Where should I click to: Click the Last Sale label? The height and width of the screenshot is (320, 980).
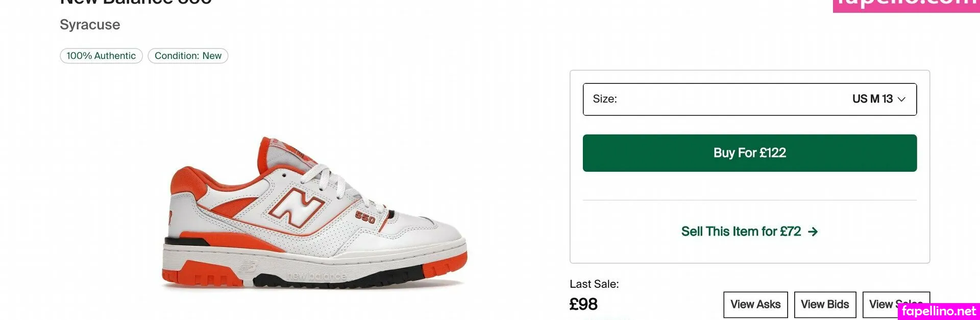pyautogui.click(x=594, y=284)
